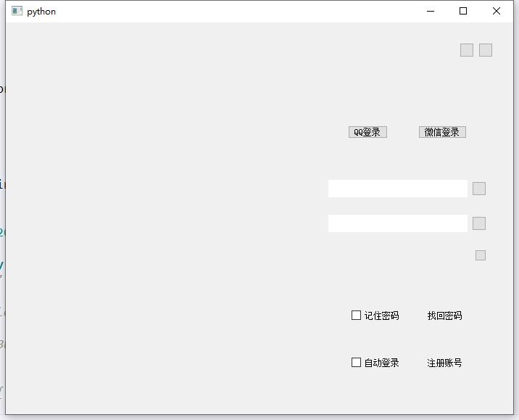Image resolution: width=519 pixels, height=420 pixels.
Task: Close the python window
Action: (x=497, y=11)
